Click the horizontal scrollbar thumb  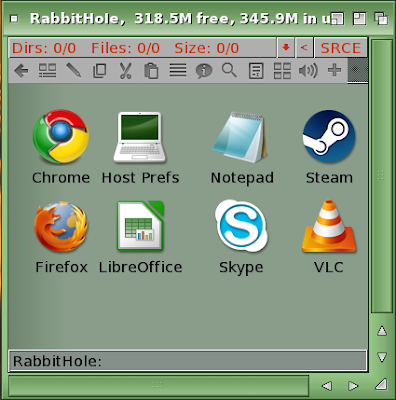tap(159, 386)
